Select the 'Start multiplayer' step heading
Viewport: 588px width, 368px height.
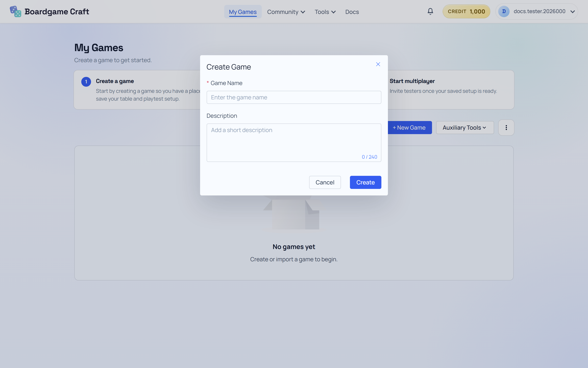[x=412, y=81]
